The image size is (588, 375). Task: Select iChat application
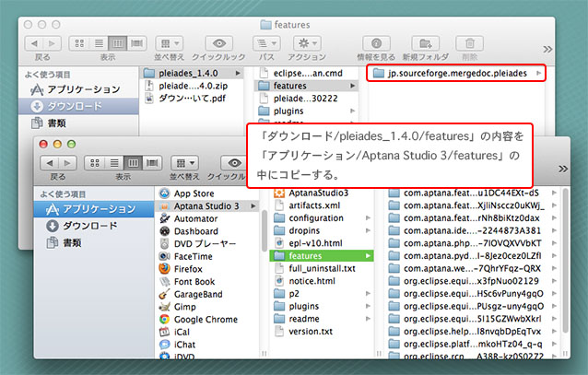pyautogui.click(x=207, y=345)
